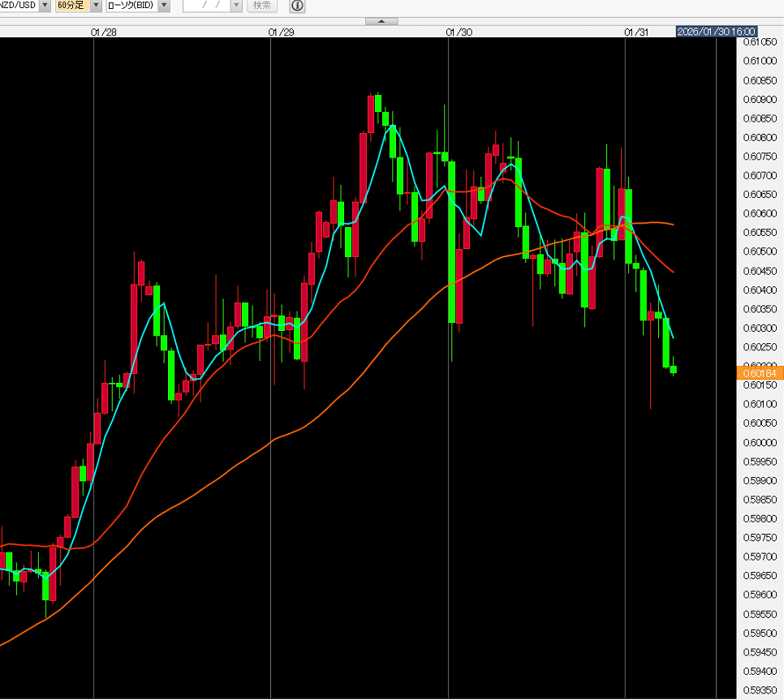Click the 0.59750 price axis label

tap(760, 538)
